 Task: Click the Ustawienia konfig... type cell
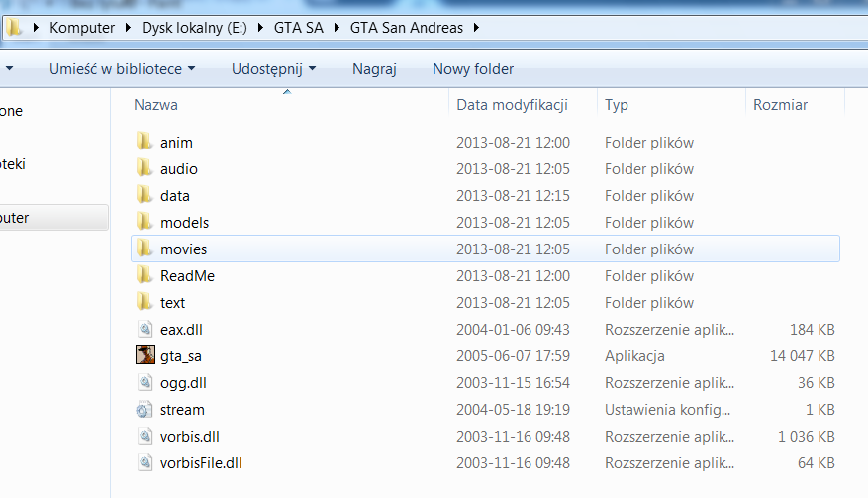pos(667,410)
